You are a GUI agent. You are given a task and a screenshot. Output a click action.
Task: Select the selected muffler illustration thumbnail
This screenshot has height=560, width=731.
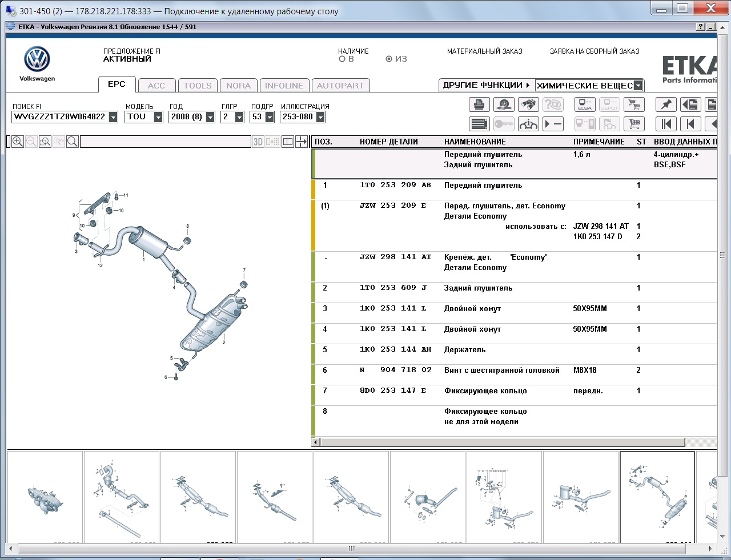(657, 497)
